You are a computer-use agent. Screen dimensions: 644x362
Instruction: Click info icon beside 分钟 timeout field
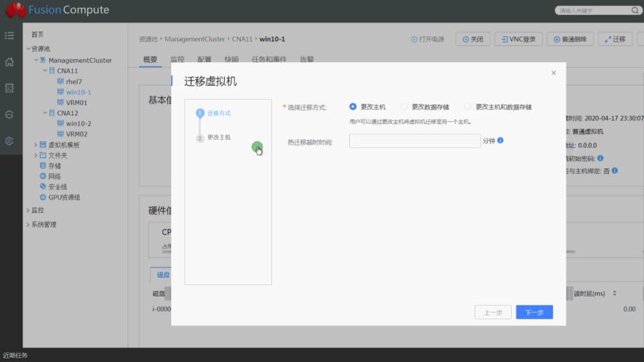click(x=500, y=141)
